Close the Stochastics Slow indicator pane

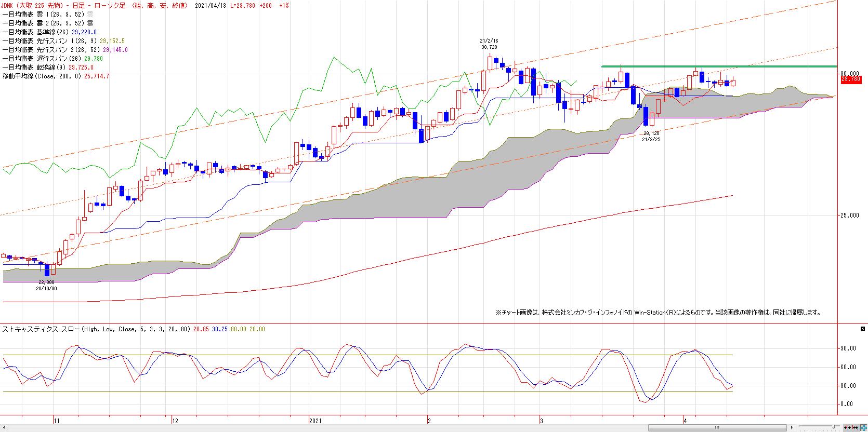click(863, 329)
